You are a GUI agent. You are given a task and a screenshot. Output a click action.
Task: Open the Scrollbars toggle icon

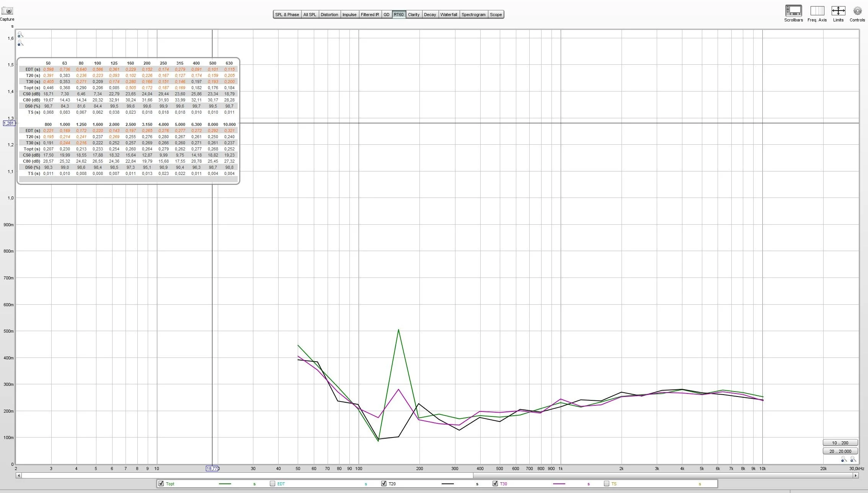pos(793,11)
